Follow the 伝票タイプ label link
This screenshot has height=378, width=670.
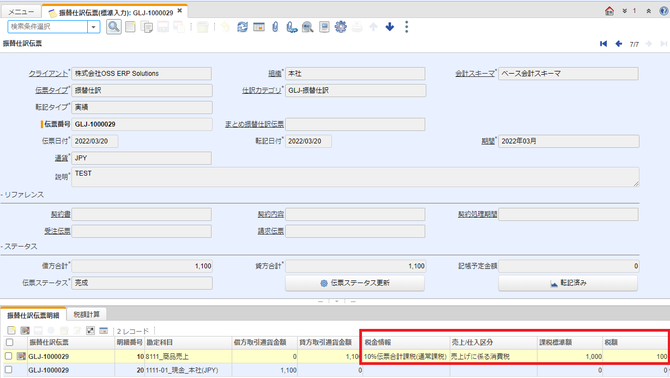click(52, 91)
